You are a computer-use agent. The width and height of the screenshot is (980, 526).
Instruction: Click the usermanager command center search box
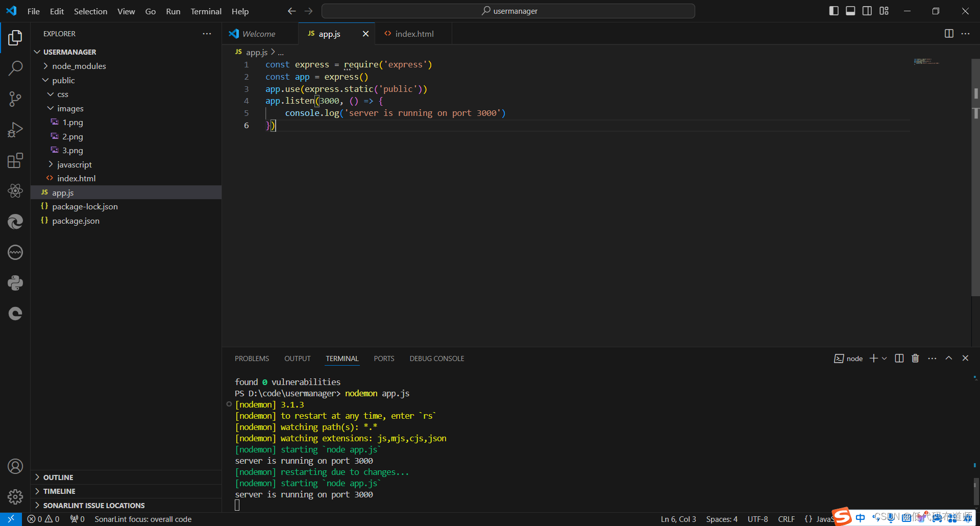508,11
